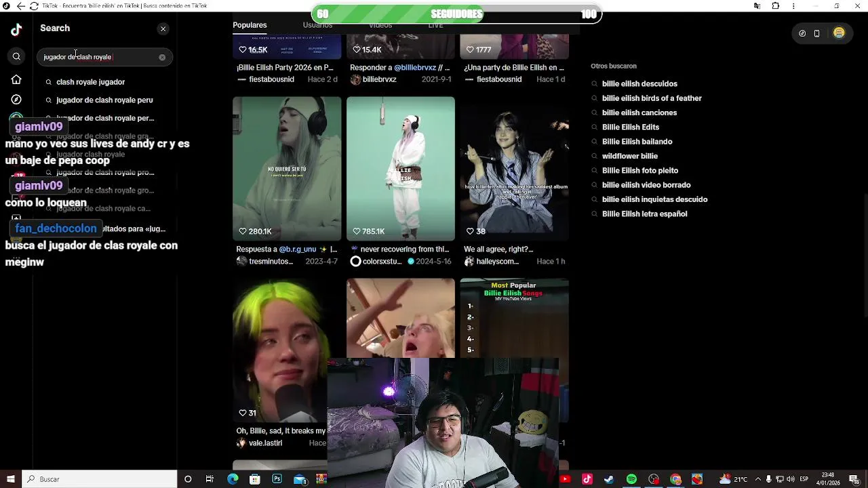Choose suggestion 'jugador de clash royale pro...'
The width and height of the screenshot is (868, 488).
[105, 173]
